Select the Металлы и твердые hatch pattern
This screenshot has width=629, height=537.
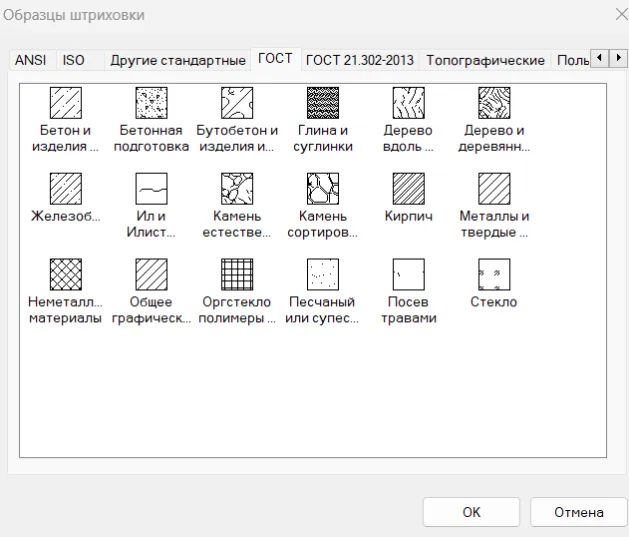494,188
